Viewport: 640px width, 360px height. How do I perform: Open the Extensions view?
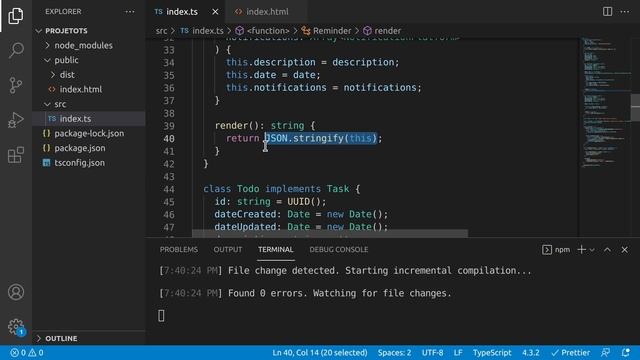click(x=16, y=155)
